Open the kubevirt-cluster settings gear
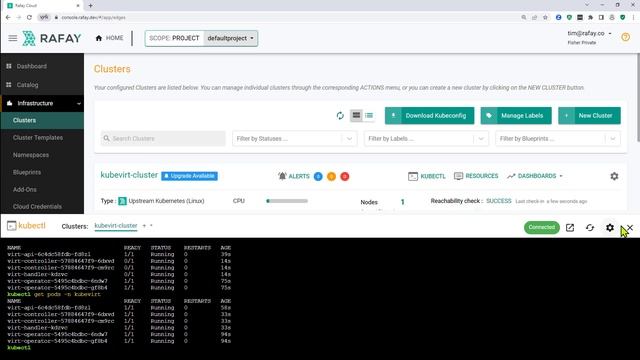Screen dimensions: 640x360 tap(614, 176)
